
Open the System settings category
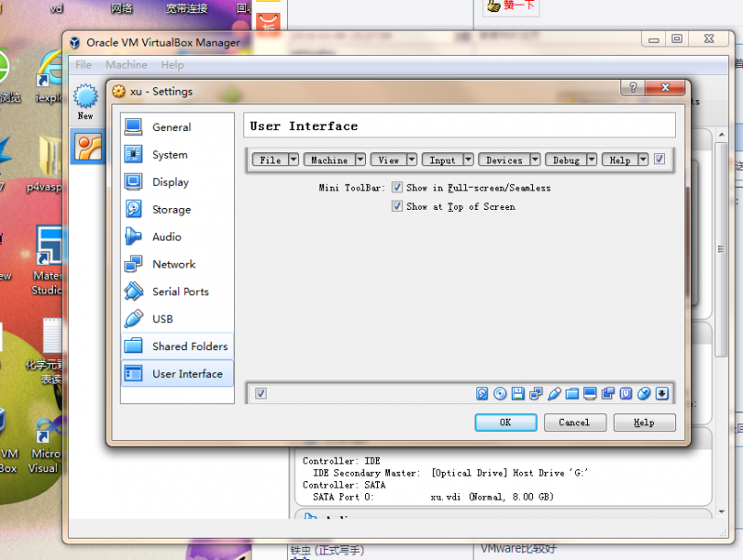[177, 154]
